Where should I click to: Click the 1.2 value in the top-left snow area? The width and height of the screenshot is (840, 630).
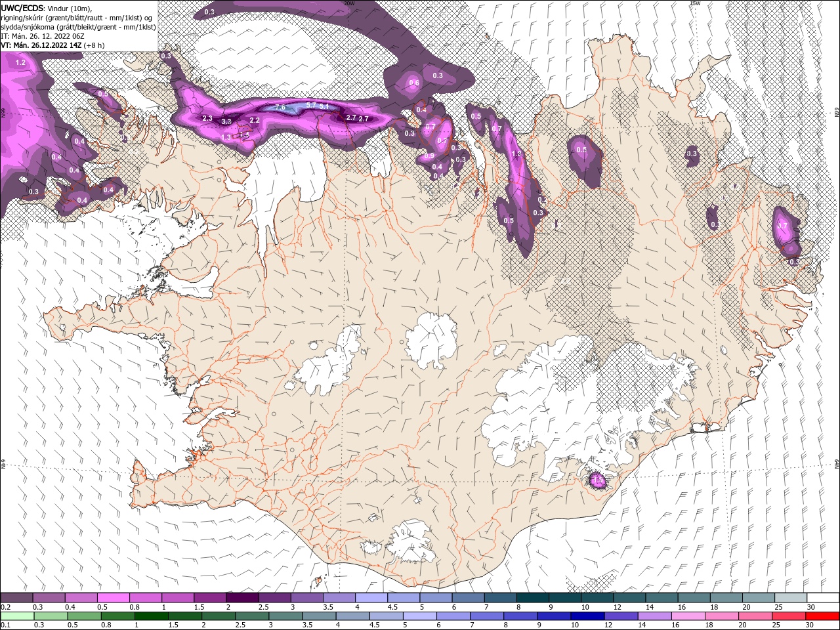pos(20,62)
